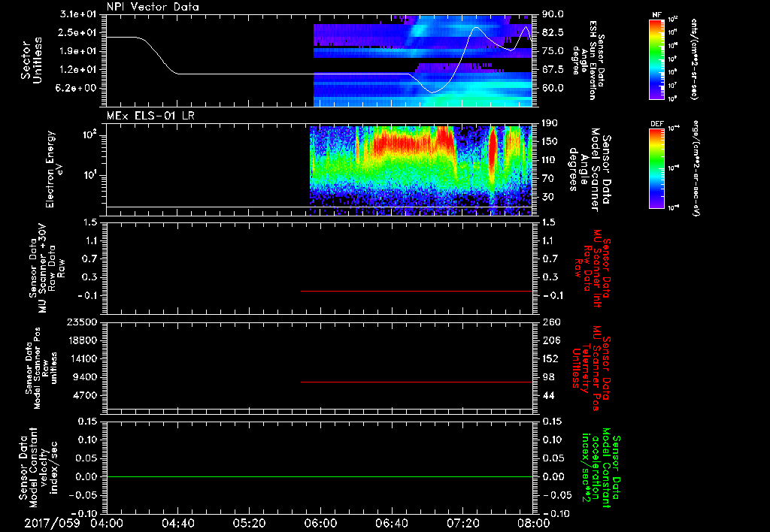Click the 'MU Scanner +30V Raw Data' axis title

coord(47,268)
